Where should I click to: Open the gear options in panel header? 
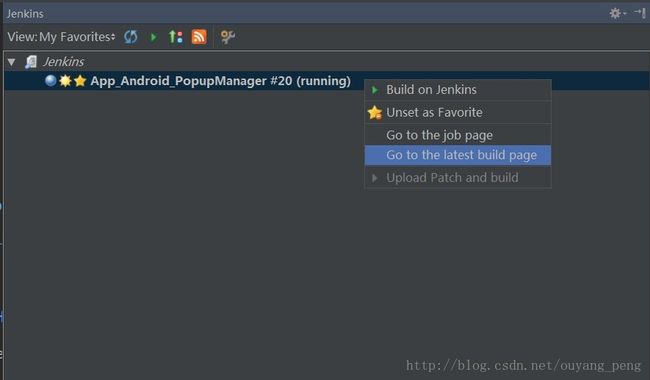click(x=617, y=13)
